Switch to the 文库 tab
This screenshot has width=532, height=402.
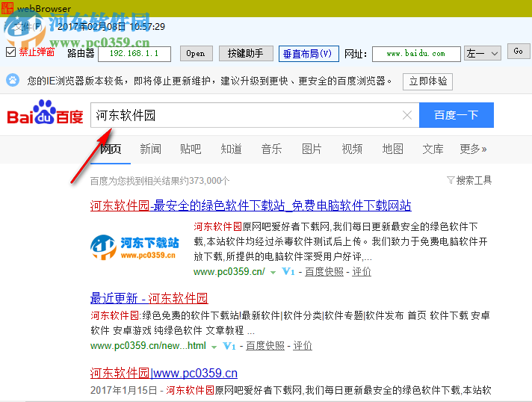[x=433, y=149]
